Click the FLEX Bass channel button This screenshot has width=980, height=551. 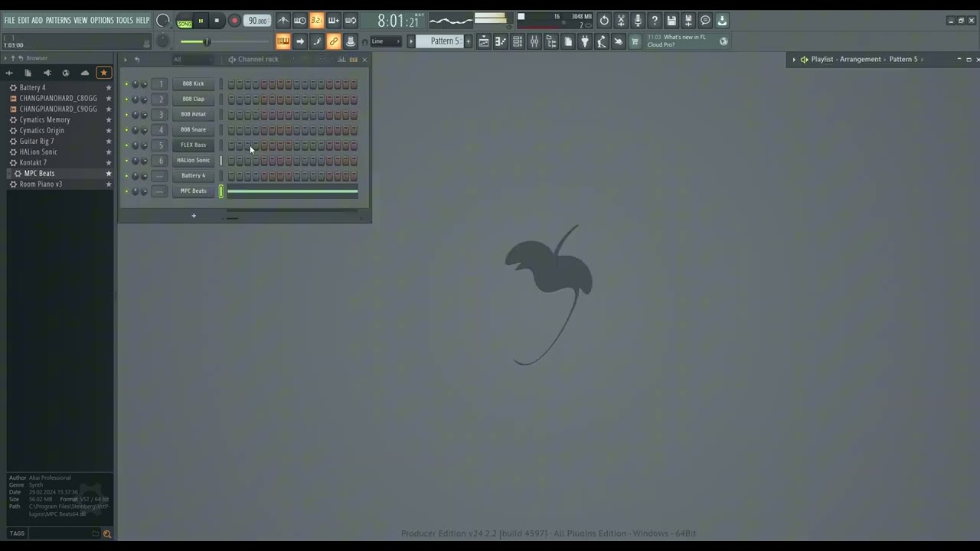(x=193, y=145)
